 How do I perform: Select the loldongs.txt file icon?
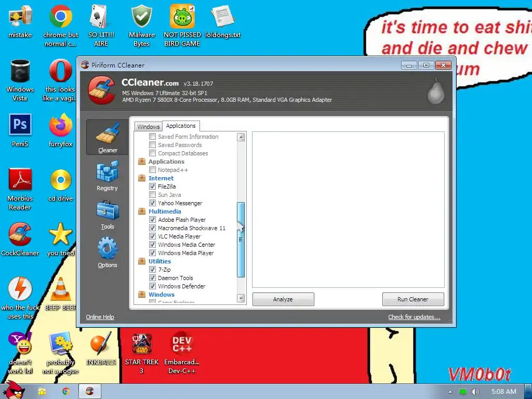pyautogui.click(x=222, y=21)
